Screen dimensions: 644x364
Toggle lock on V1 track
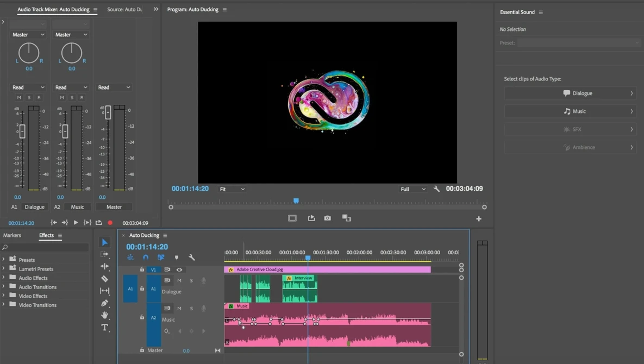142,269
